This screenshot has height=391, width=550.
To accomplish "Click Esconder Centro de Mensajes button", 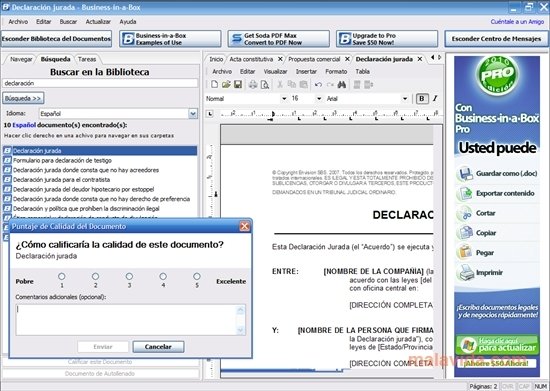I will pos(496,39).
